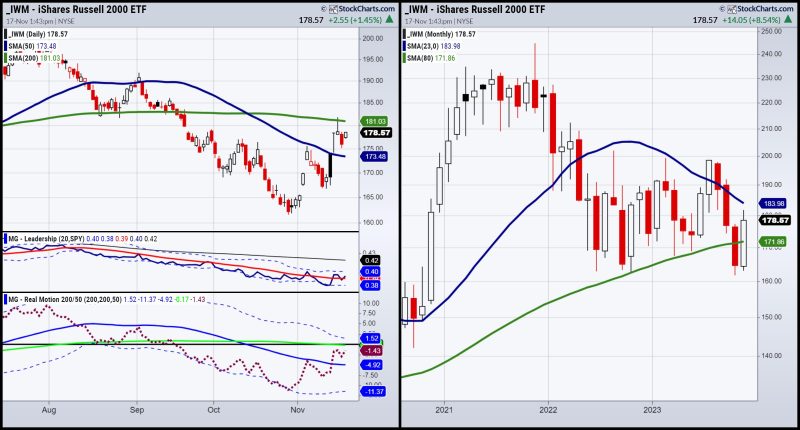Click the Sep label on the time axis

pyautogui.click(x=137, y=410)
